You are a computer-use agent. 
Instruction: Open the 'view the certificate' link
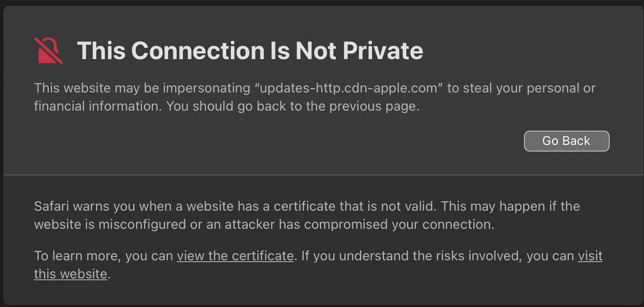(235, 256)
